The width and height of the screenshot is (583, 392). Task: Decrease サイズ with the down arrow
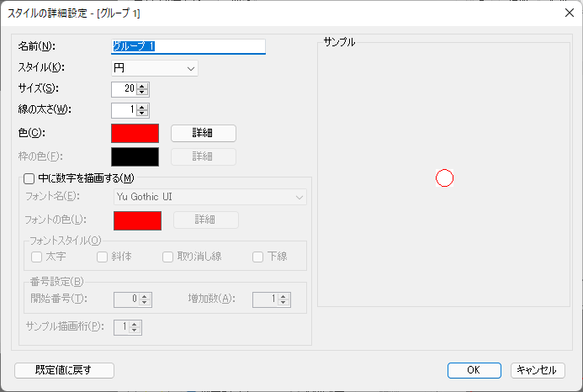click(143, 92)
